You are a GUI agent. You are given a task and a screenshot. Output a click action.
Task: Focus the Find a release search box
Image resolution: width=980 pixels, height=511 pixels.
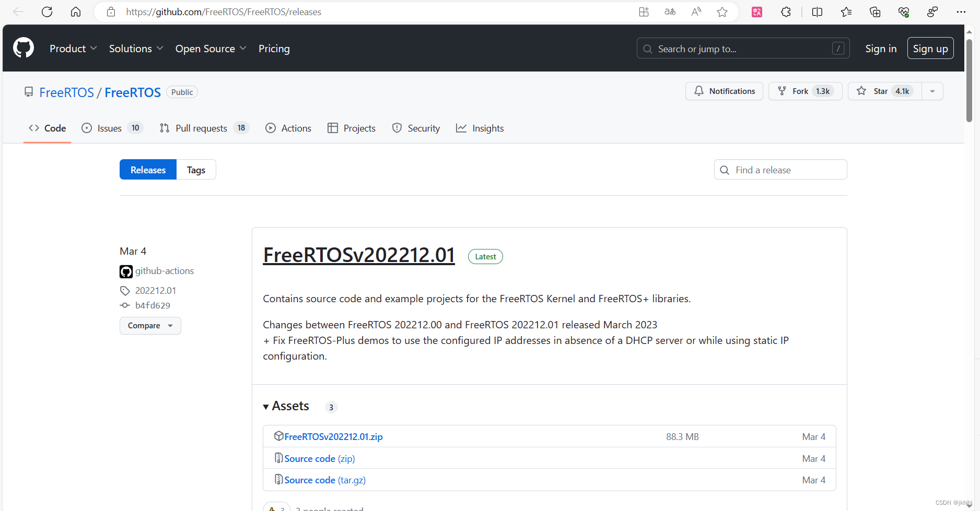coord(780,170)
